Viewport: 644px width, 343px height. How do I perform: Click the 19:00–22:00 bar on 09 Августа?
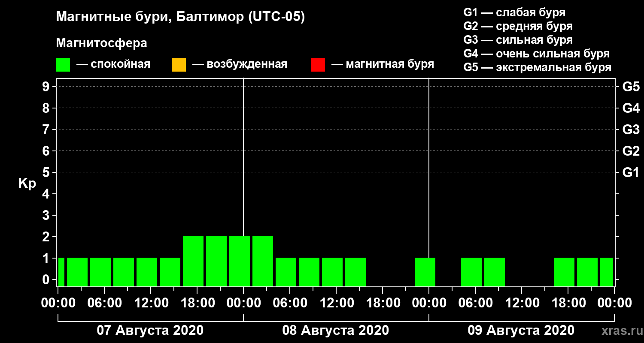tap(587, 272)
